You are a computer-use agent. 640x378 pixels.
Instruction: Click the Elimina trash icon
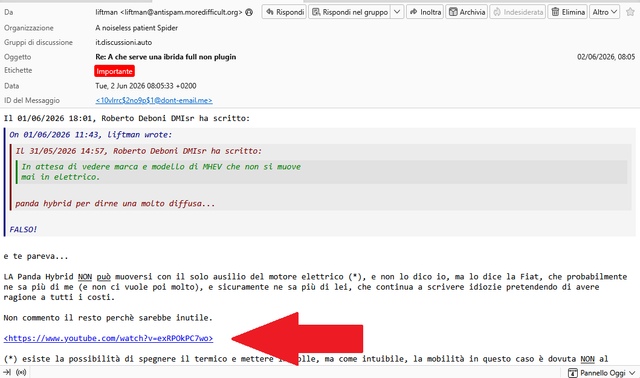point(555,12)
